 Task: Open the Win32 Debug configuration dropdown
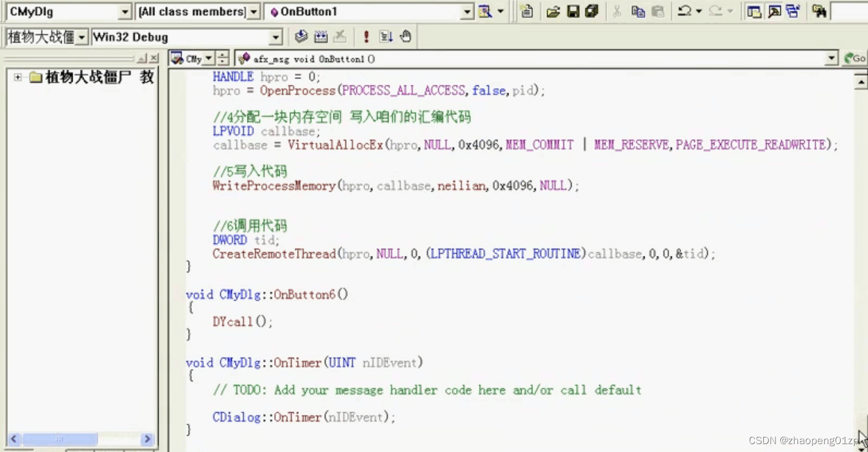click(x=276, y=38)
